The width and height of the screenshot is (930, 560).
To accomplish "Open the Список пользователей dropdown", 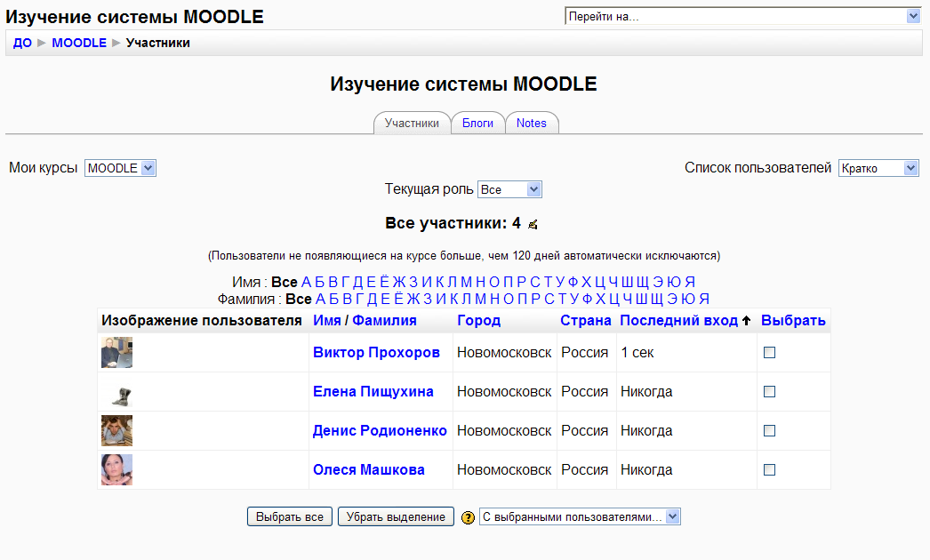I will click(878, 168).
